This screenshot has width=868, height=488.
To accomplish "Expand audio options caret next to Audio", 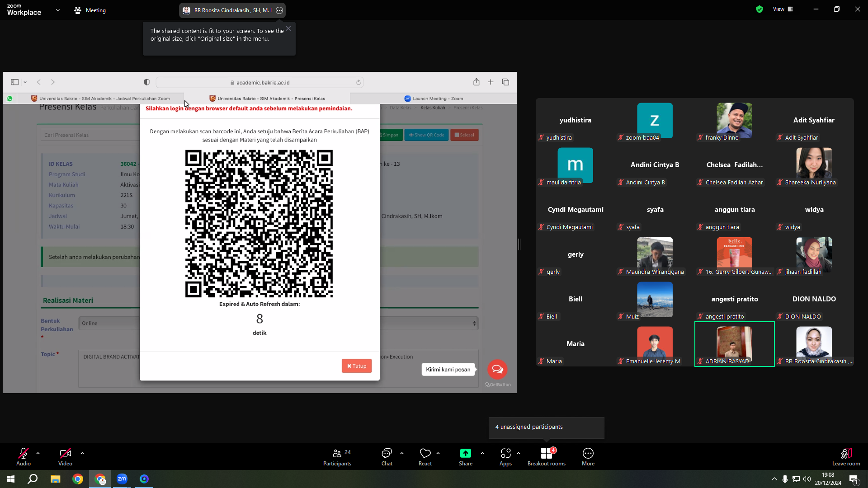I will coord(38,453).
